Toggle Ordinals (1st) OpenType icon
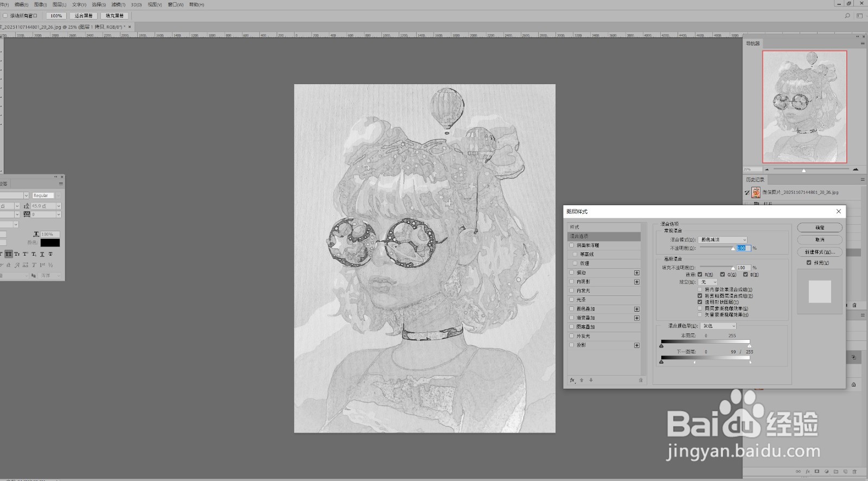 point(42,265)
